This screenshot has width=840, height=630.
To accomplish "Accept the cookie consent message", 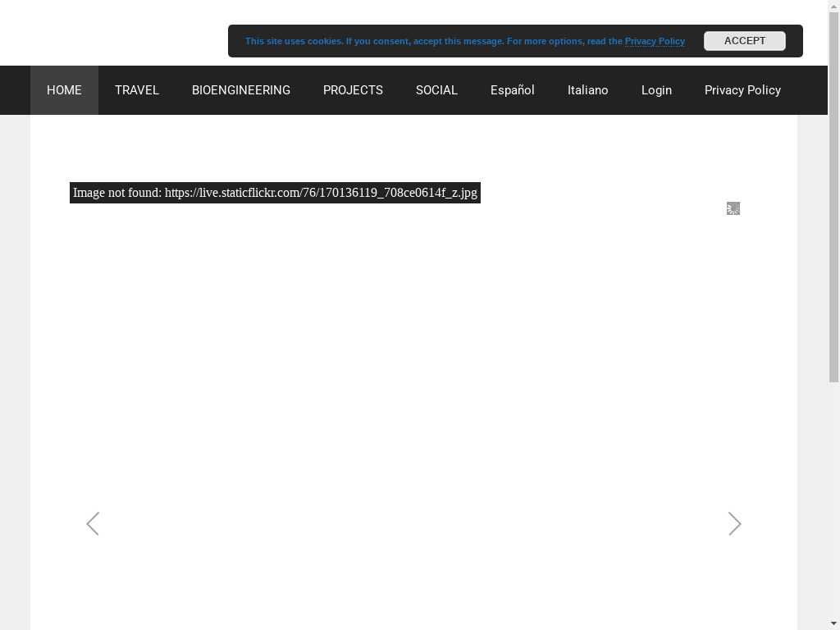I will click(x=745, y=41).
